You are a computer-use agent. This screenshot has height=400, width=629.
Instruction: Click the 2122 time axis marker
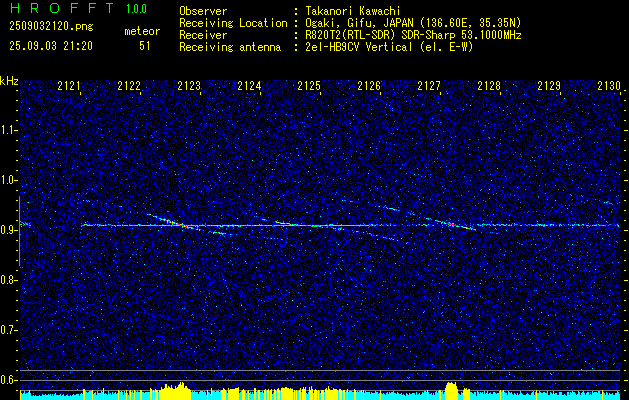pyautogui.click(x=129, y=86)
